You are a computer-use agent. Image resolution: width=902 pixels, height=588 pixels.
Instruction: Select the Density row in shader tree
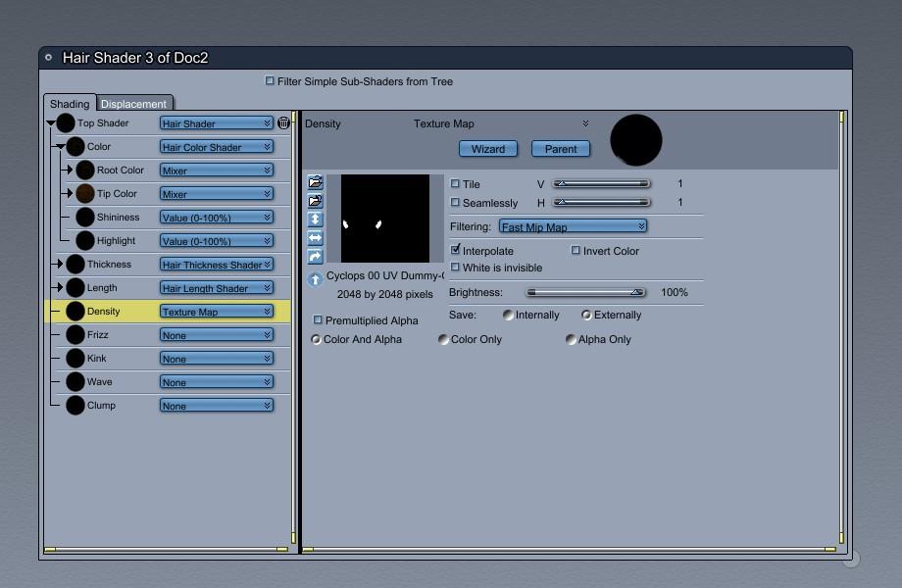click(x=168, y=311)
